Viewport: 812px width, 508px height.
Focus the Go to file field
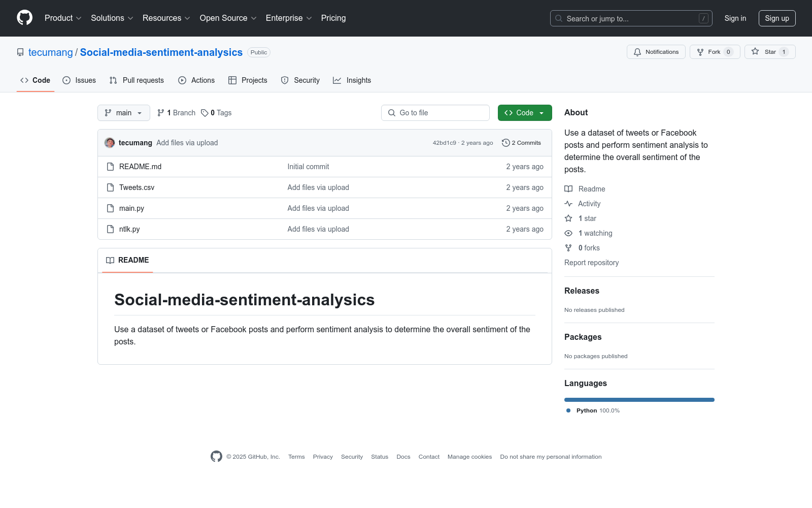[435, 113]
